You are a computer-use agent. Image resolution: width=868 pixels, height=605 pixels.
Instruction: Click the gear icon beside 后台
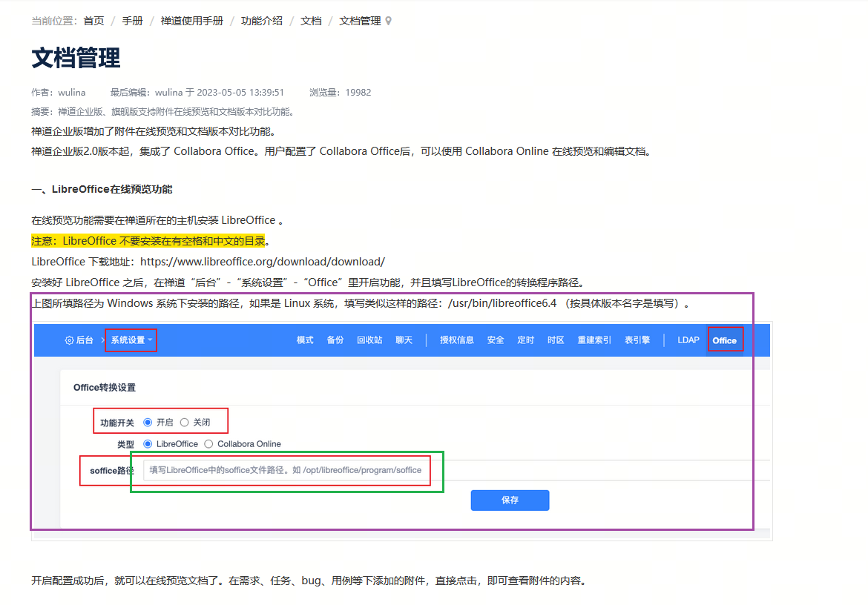69,340
